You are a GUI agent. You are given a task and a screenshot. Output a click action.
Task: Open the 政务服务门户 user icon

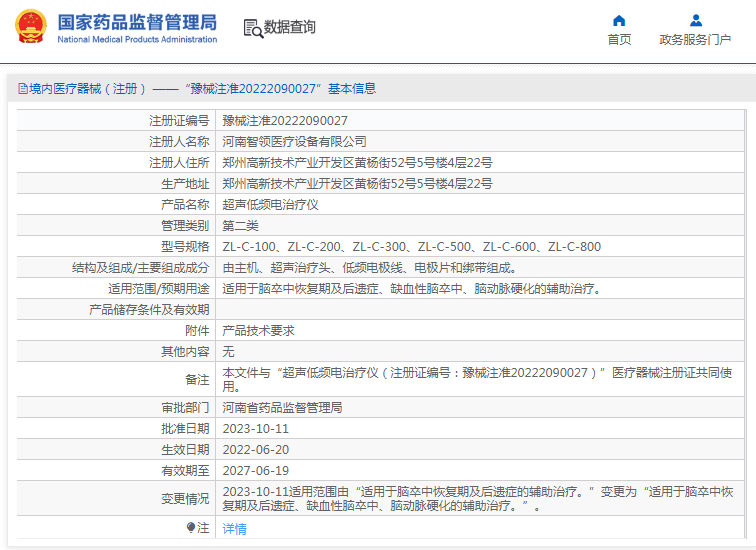click(696, 21)
